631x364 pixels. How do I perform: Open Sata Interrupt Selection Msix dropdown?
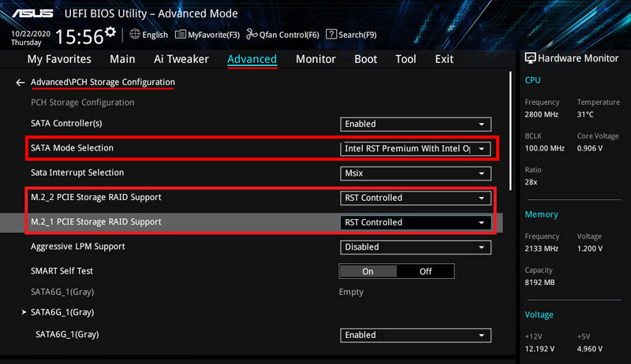pos(416,173)
